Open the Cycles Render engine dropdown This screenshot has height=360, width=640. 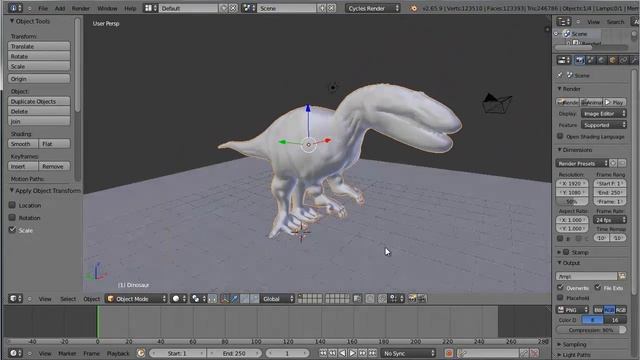373,8
